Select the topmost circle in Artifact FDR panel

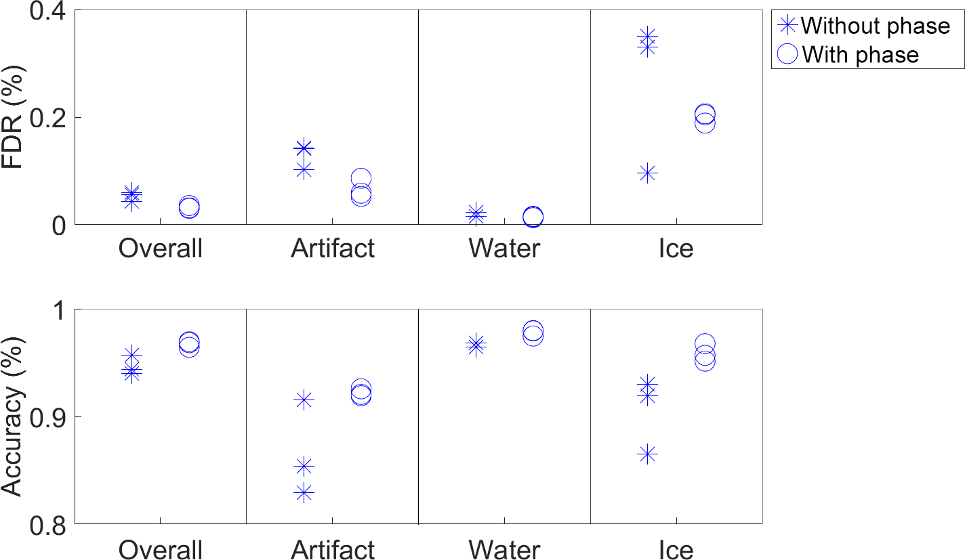coord(361,179)
